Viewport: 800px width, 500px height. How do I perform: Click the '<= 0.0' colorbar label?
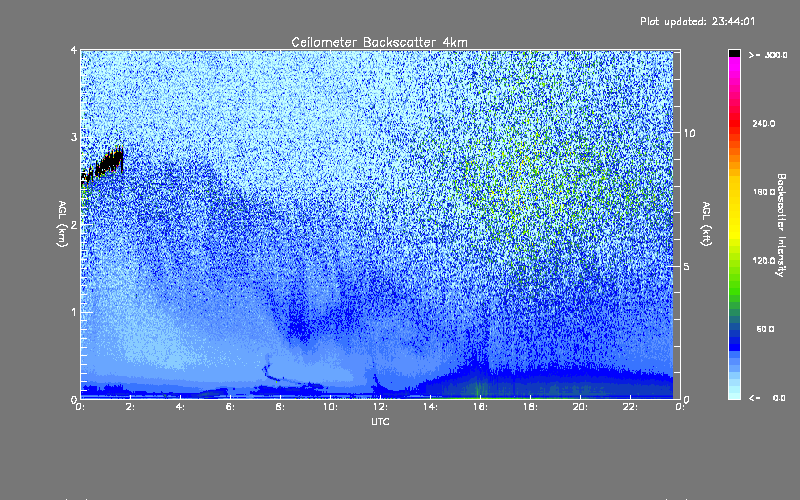point(768,398)
